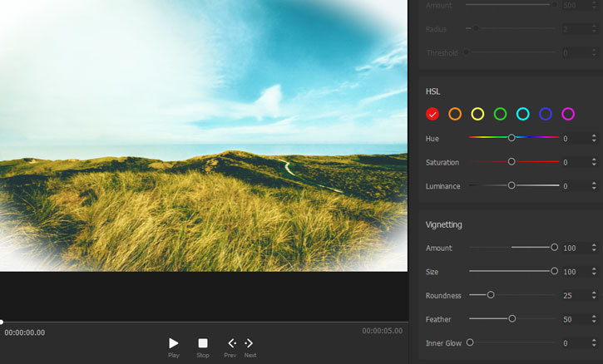Click the Vignetting Feather slider handle
The width and height of the screenshot is (603, 364).
(x=512, y=318)
